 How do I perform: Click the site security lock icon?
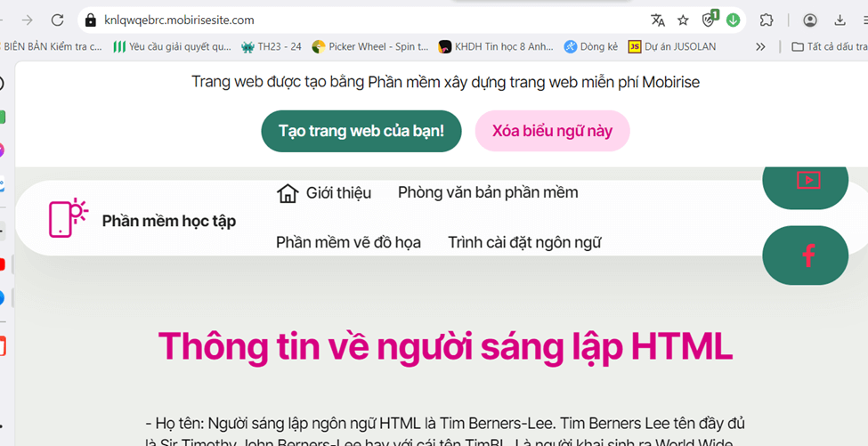(x=90, y=20)
